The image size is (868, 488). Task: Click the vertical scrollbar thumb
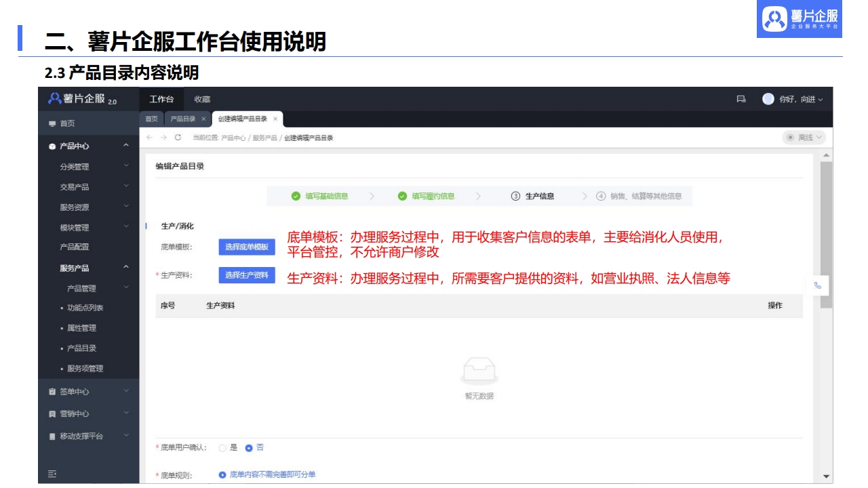point(826,235)
